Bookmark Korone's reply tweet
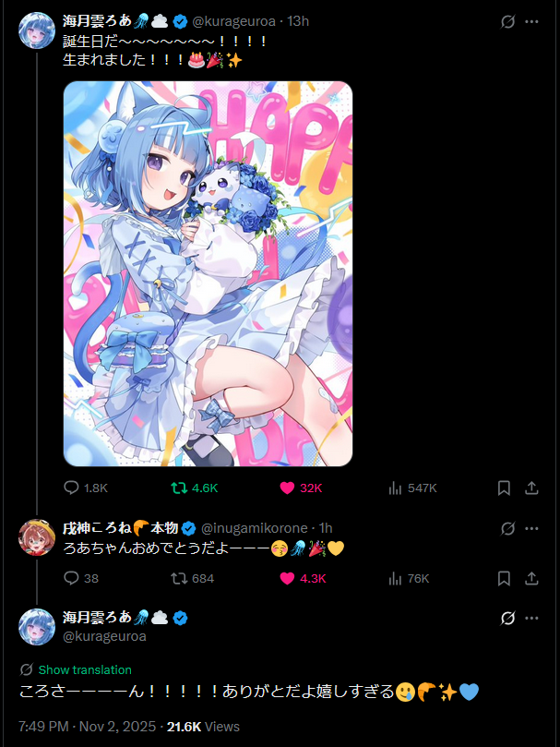 pyautogui.click(x=504, y=578)
